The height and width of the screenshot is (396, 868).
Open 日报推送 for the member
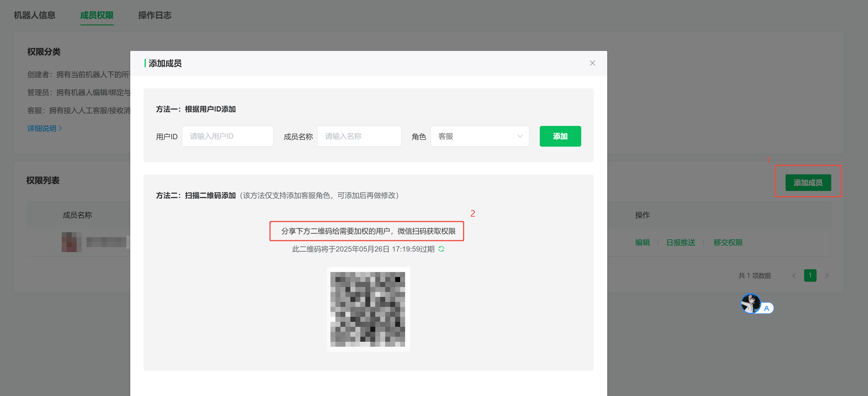(681, 242)
